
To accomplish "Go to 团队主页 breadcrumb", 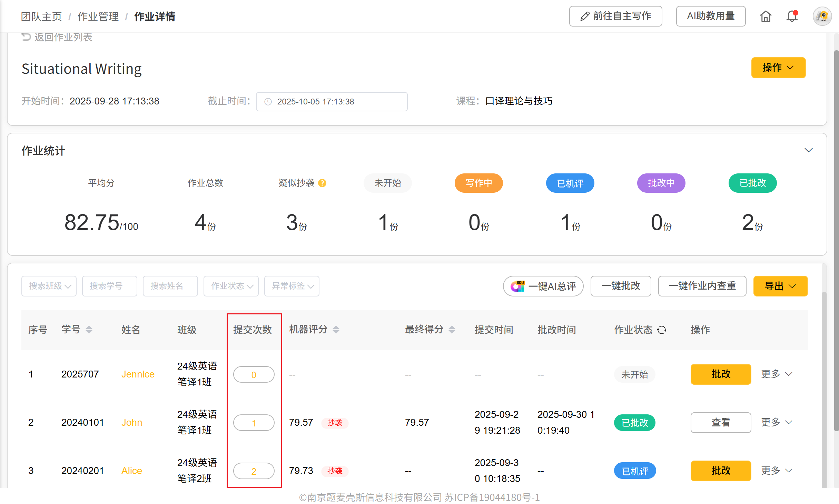I will [x=41, y=17].
